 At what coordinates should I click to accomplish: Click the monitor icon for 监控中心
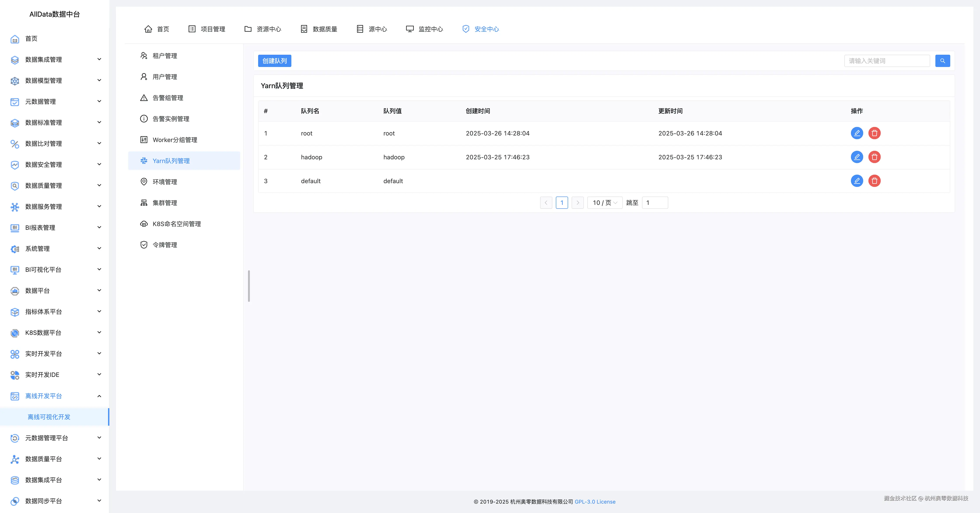coord(410,29)
